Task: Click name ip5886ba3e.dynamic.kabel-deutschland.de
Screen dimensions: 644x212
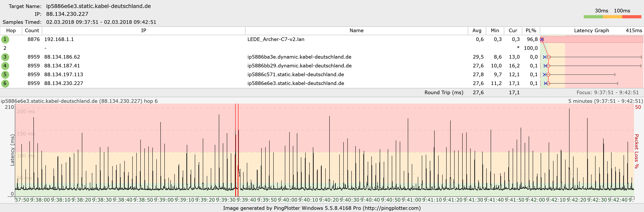Action: (x=299, y=57)
